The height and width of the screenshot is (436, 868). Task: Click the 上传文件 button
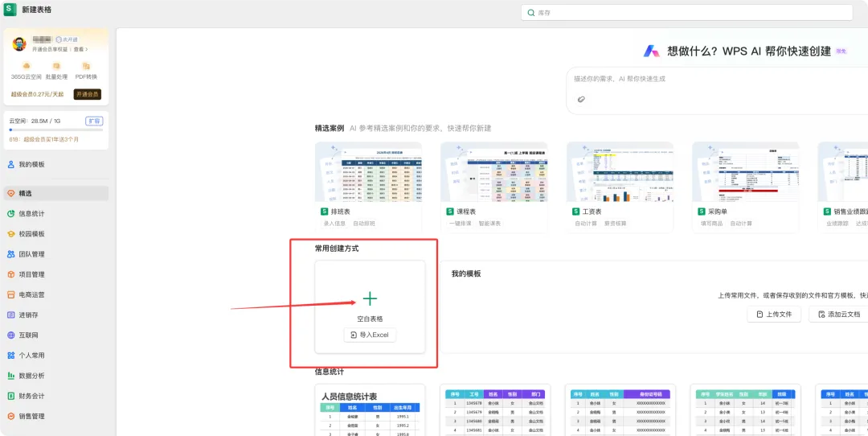[774, 314]
